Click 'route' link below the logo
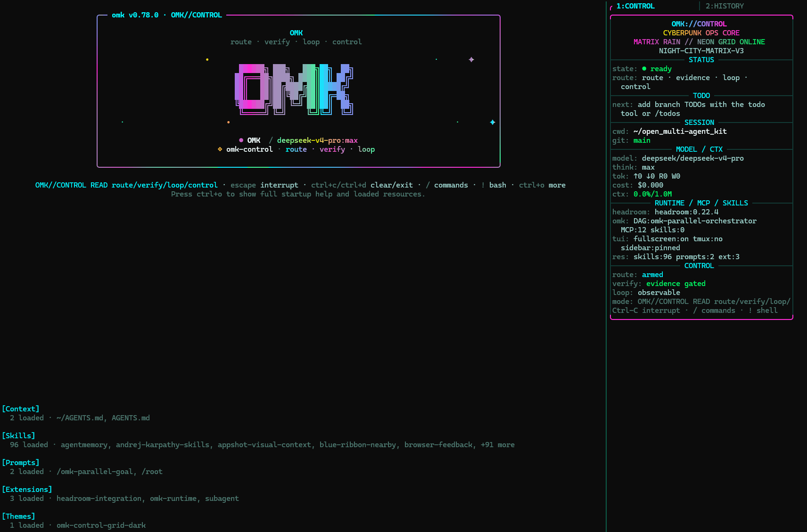Viewport: 807px width, 532px height. point(296,149)
